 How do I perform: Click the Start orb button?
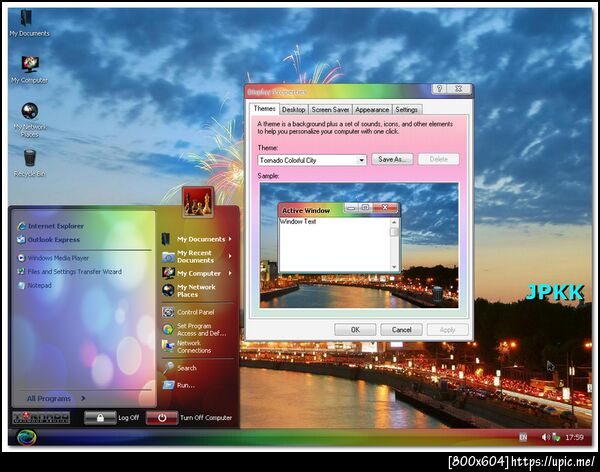coord(26,437)
